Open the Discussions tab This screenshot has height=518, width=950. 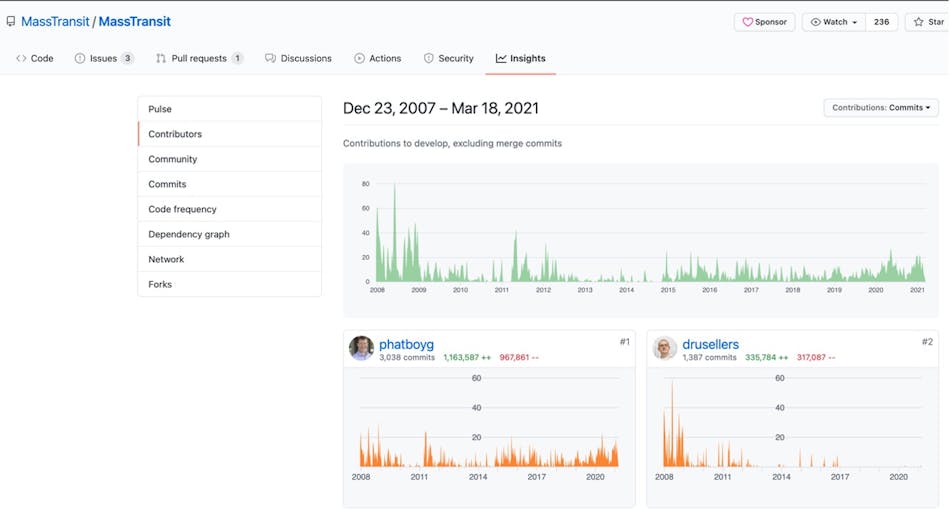298,58
